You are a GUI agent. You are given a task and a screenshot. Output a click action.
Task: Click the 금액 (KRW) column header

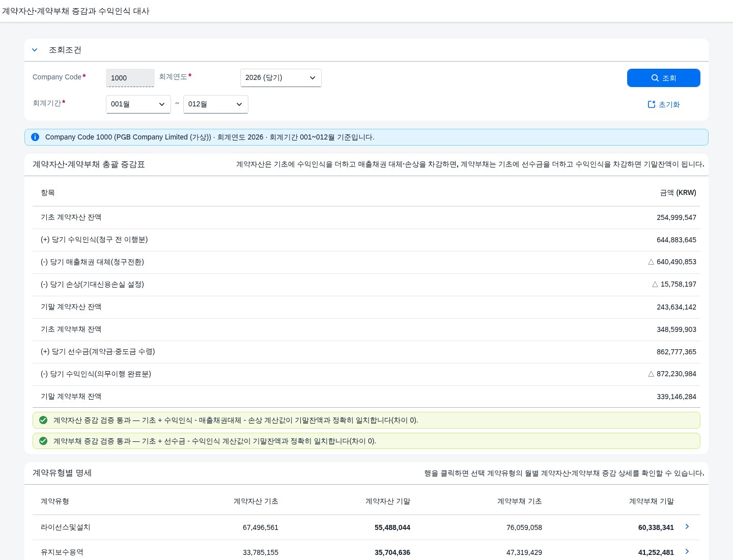(678, 192)
